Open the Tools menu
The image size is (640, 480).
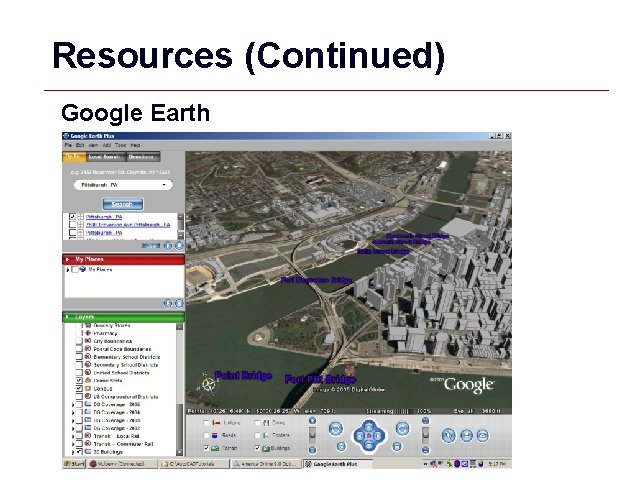120,145
